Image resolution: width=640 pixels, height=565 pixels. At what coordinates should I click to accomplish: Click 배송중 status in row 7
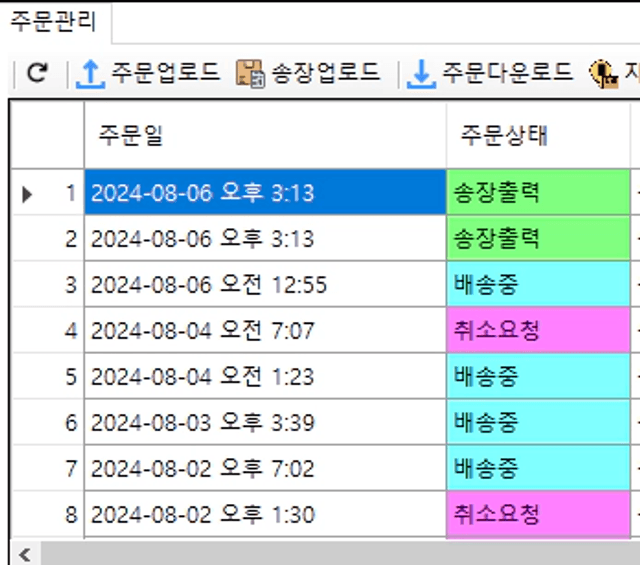point(538,468)
